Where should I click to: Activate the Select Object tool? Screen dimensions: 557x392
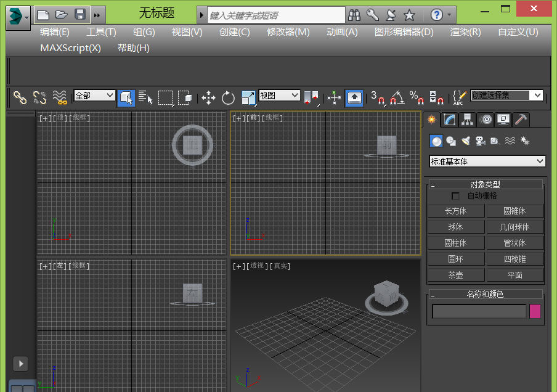[x=126, y=98]
